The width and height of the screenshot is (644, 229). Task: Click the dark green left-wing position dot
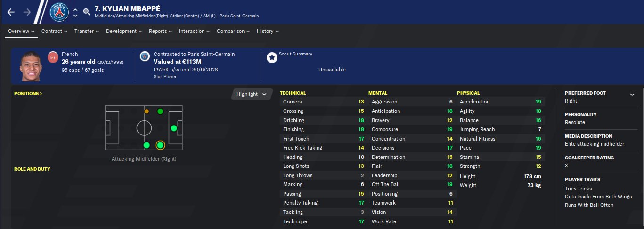pos(160,111)
